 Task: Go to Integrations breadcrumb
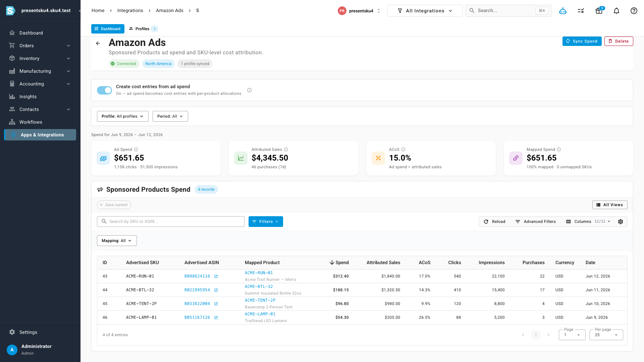(130, 10)
